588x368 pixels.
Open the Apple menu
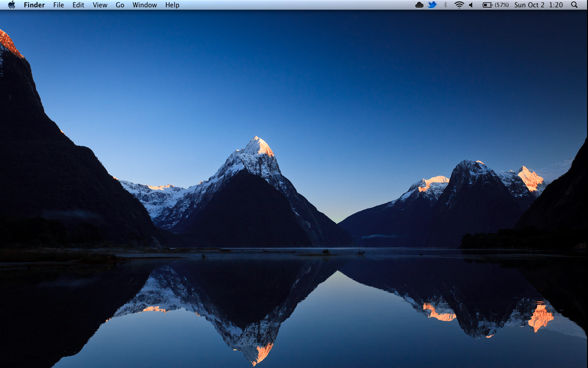click(11, 5)
